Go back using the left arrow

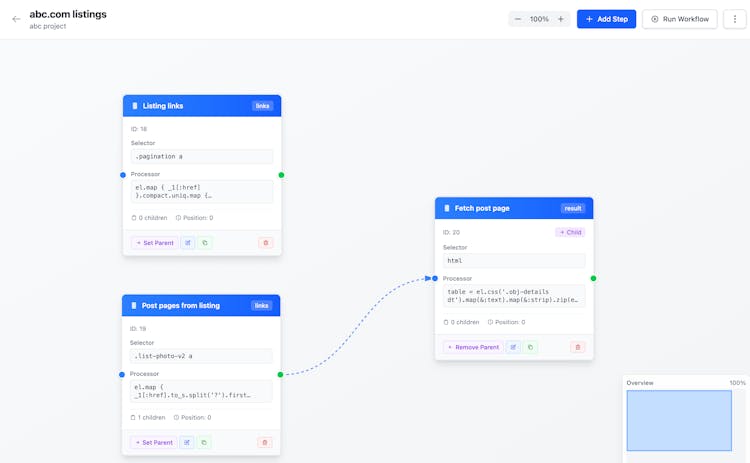coord(16,19)
